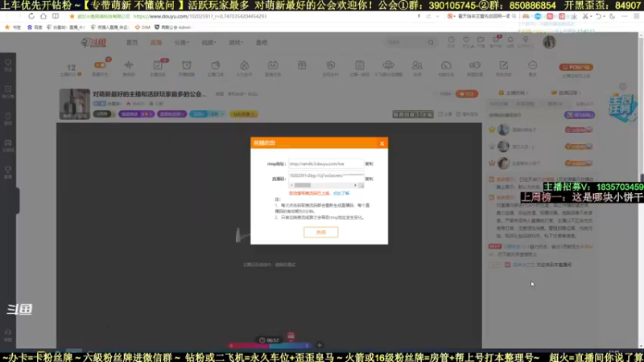Go to 首页 in the site navigation
The image size is (644, 362).
[132, 43]
